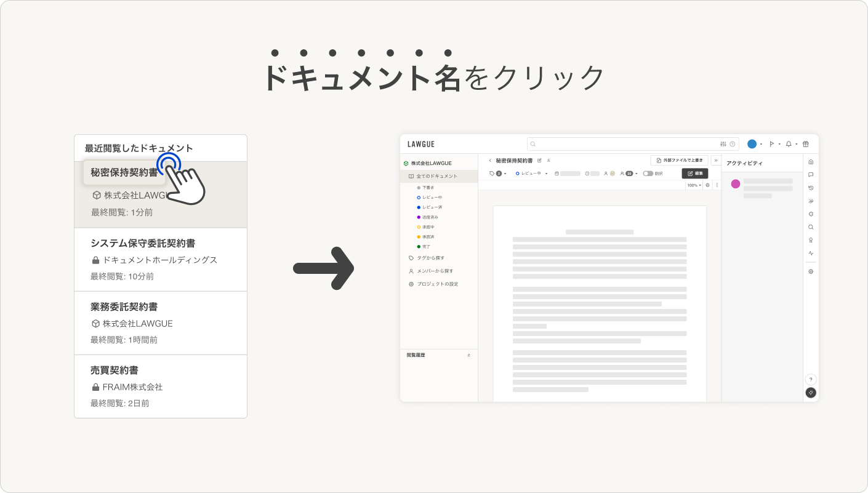
Task: Click the 外部ファイルで上書き button
Action: pos(679,160)
